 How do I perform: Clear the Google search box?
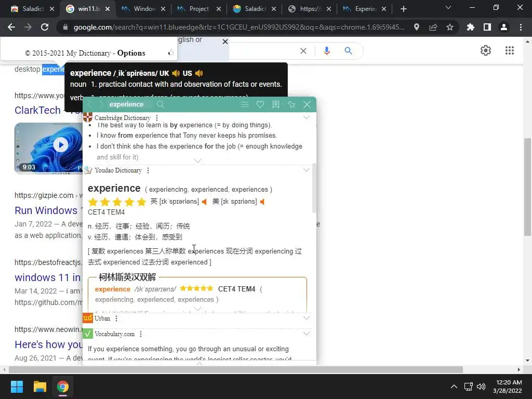pyautogui.click(x=303, y=51)
